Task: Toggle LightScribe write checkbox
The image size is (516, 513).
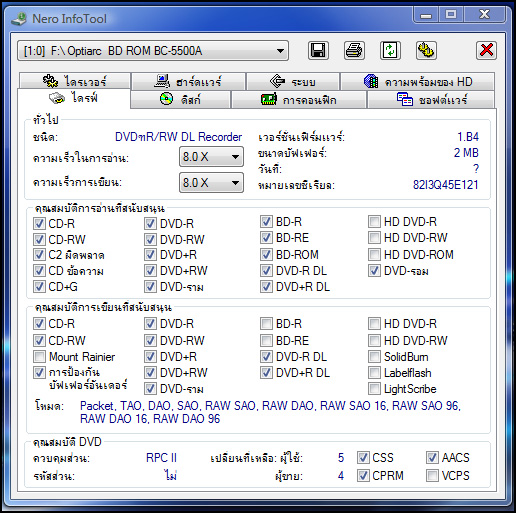Action: [x=374, y=388]
